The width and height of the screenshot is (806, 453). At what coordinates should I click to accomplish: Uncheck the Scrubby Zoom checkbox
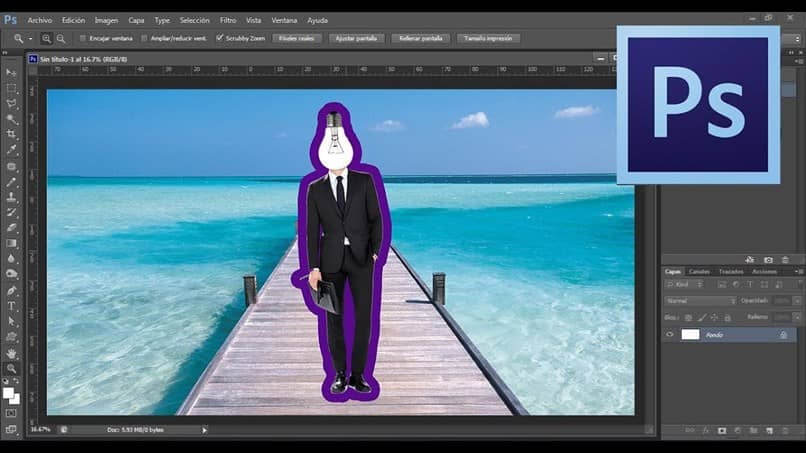(220, 38)
